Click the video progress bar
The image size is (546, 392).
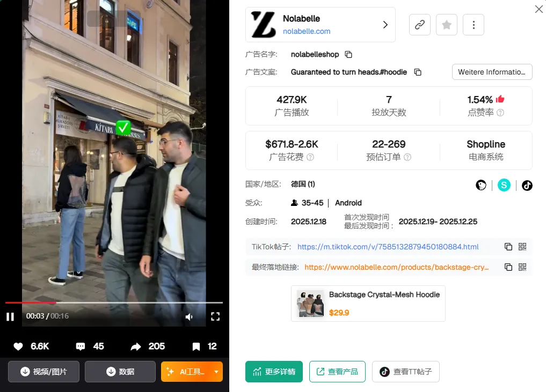pyautogui.click(x=114, y=302)
